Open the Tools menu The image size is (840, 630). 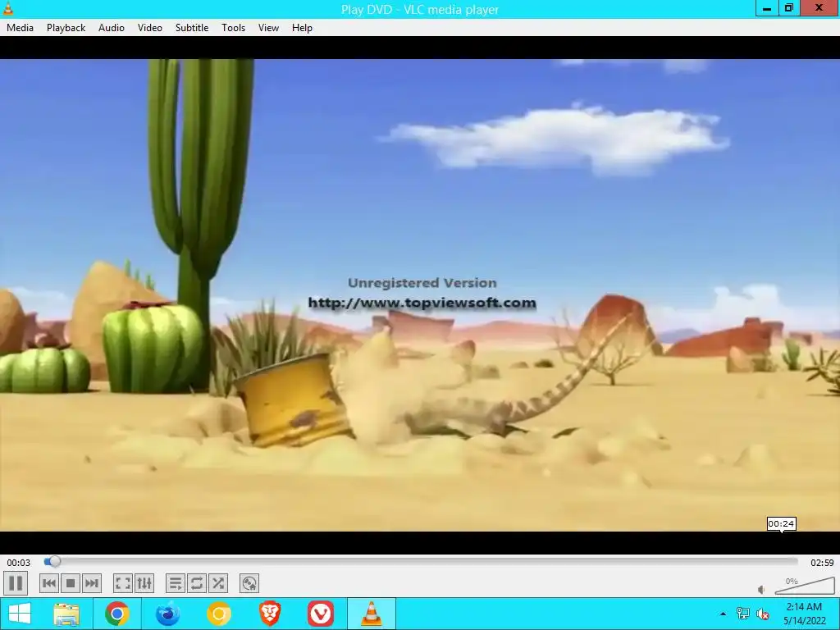(x=234, y=28)
